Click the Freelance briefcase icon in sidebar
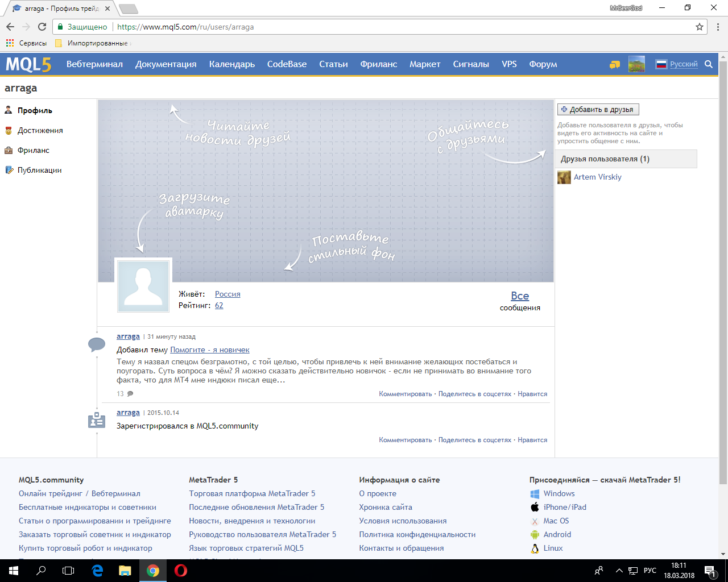728x582 pixels. (9, 150)
